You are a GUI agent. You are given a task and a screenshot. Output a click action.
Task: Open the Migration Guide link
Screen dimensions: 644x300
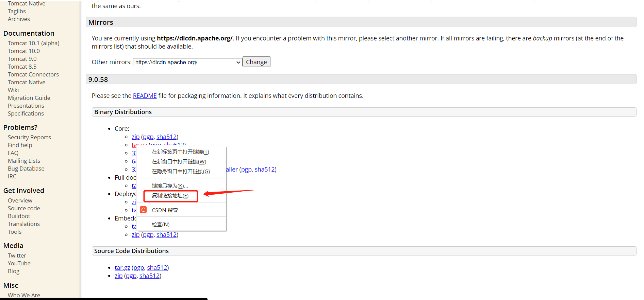click(29, 98)
